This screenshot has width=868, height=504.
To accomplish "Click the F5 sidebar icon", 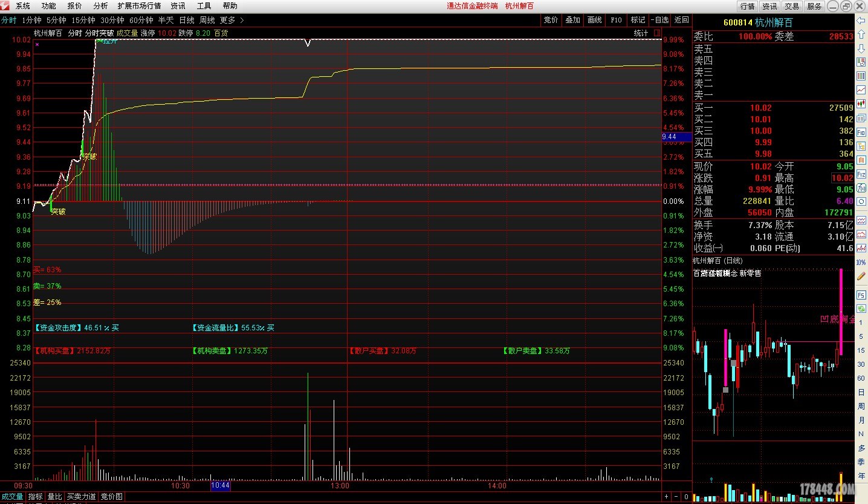I will pyautogui.click(x=861, y=295).
